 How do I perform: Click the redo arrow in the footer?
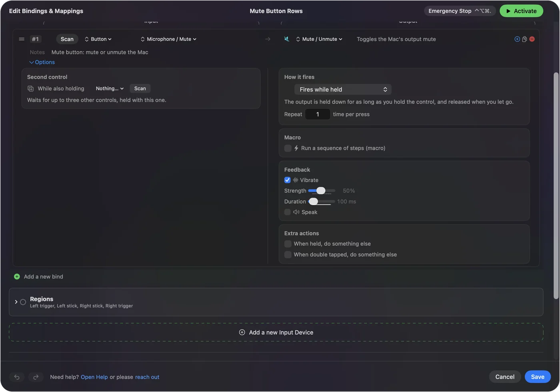coord(36,377)
